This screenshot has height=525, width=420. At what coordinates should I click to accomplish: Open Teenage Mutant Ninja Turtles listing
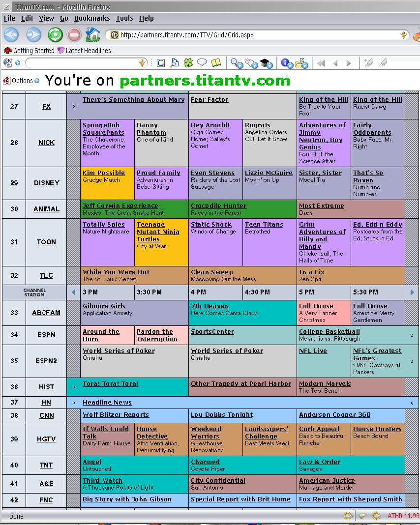[x=158, y=232]
